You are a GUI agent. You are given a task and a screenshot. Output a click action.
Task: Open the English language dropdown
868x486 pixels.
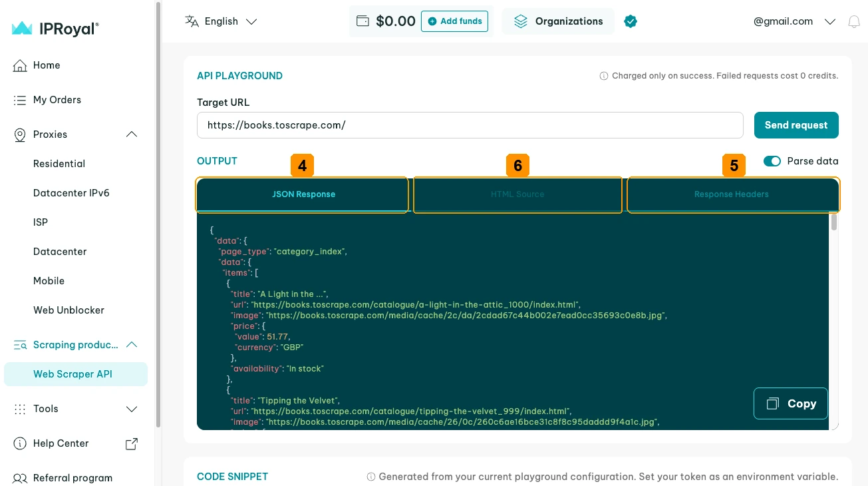pyautogui.click(x=221, y=21)
